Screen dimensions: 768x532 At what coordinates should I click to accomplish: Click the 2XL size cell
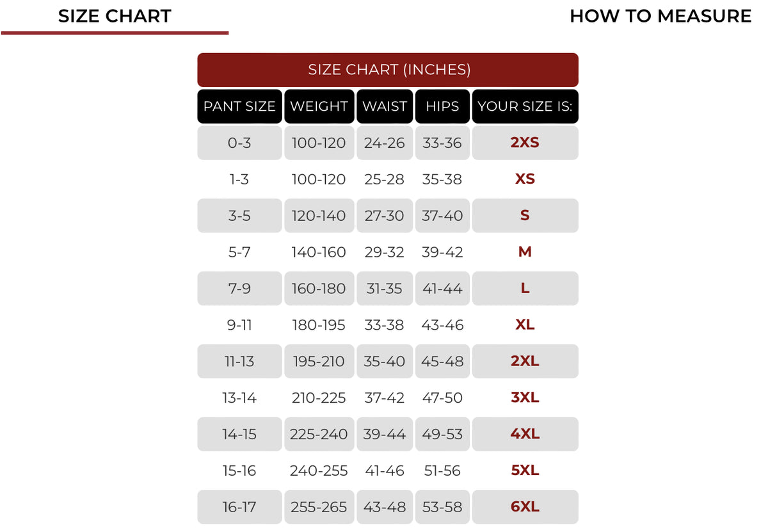[x=525, y=362]
